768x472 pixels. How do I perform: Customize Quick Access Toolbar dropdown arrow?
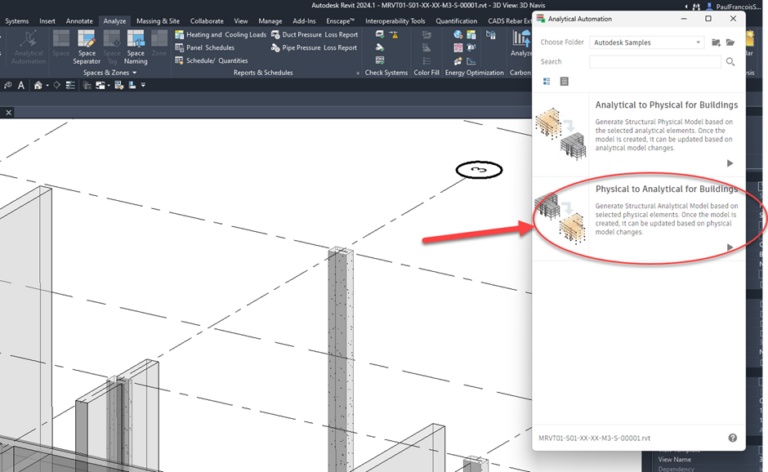tap(143, 85)
